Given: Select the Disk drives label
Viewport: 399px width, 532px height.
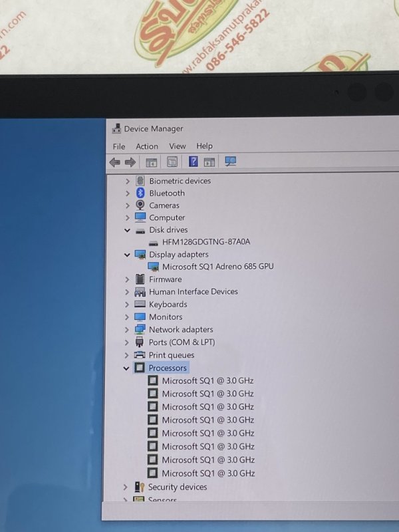Looking at the screenshot, I should point(168,229).
